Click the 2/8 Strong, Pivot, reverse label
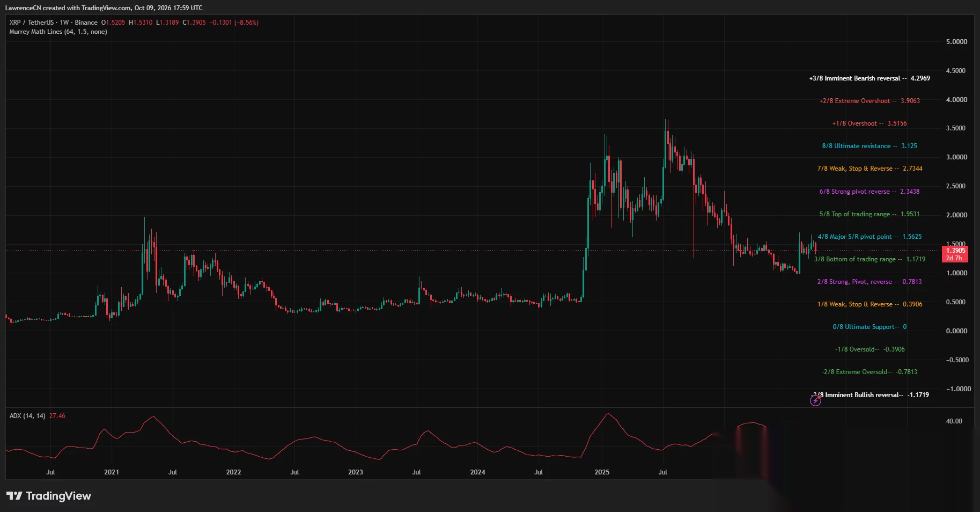This screenshot has height=512, width=980. click(870, 282)
